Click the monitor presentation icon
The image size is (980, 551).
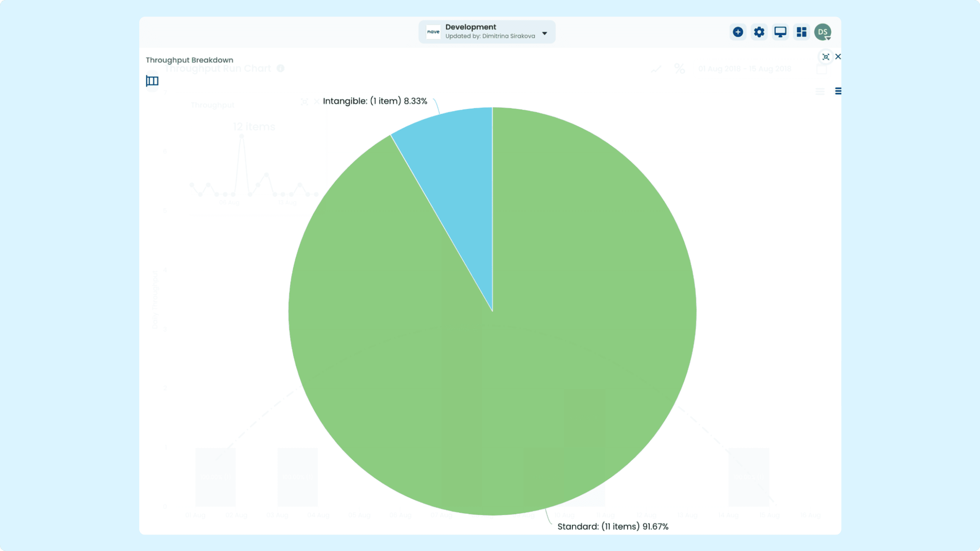pyautogui.click(x=780, y=32)
